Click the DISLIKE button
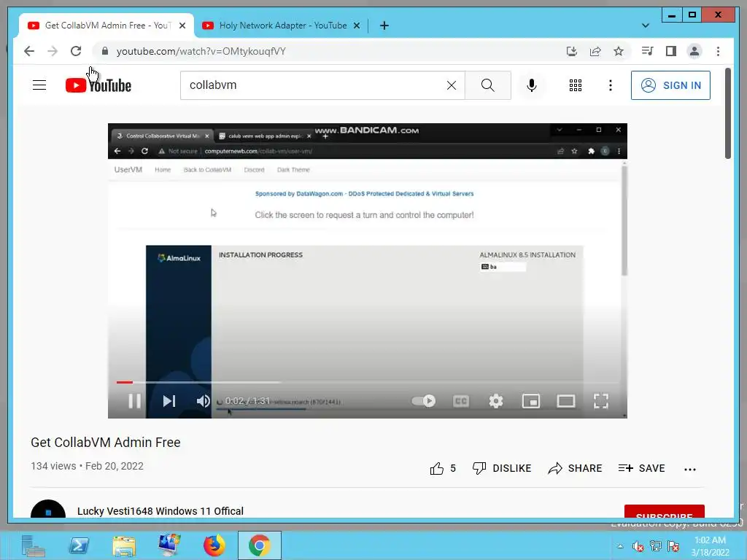 point(502,469)
